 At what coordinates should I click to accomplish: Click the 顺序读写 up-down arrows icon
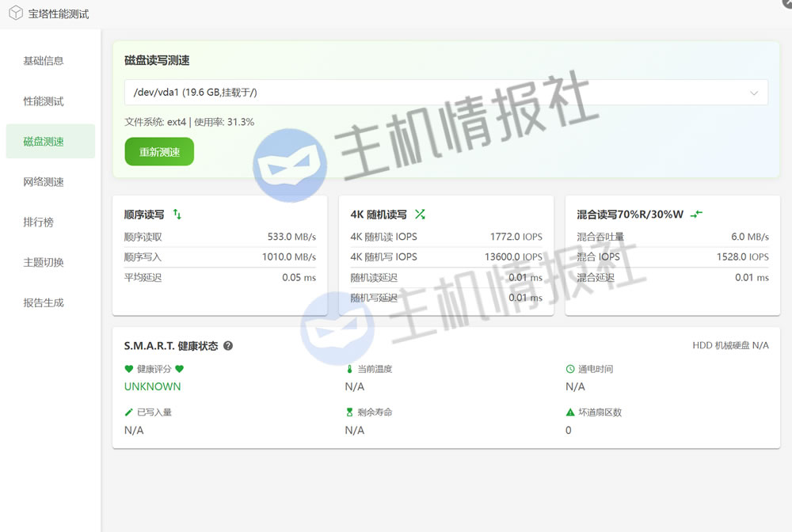click(177, 215)
